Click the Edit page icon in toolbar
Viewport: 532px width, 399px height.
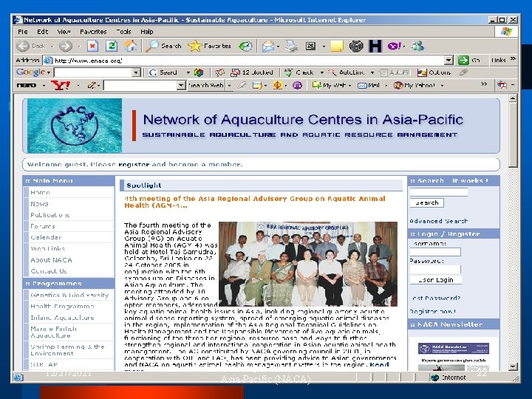coord(310,46)
